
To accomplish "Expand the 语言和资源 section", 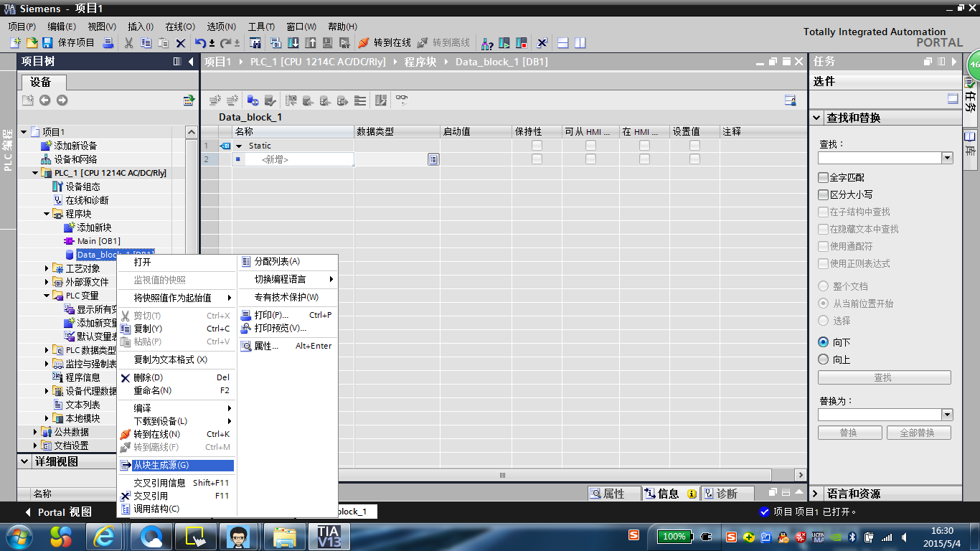I will point(816,494).
